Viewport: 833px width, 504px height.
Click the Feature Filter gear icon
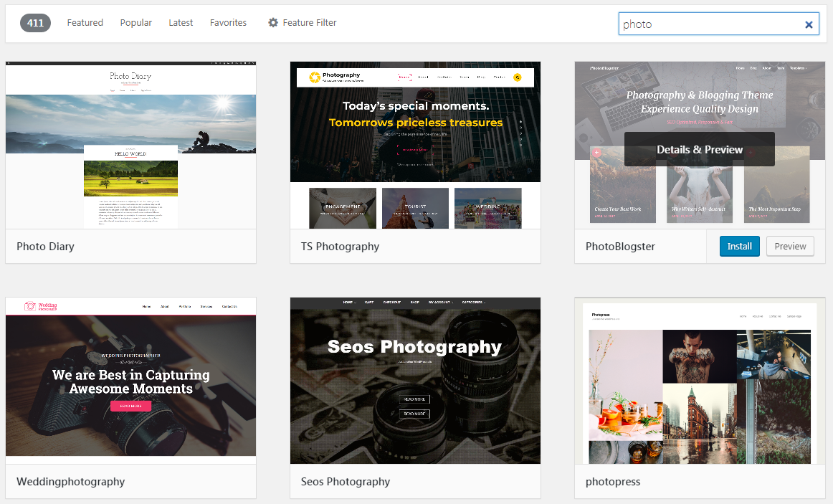pyautogui.click(x=273, y=23)
